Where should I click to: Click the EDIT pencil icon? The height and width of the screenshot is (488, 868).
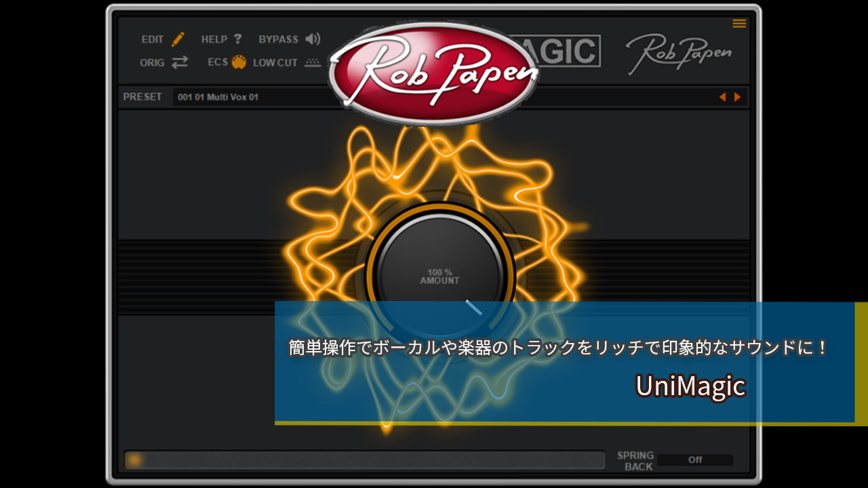point(178,39)
